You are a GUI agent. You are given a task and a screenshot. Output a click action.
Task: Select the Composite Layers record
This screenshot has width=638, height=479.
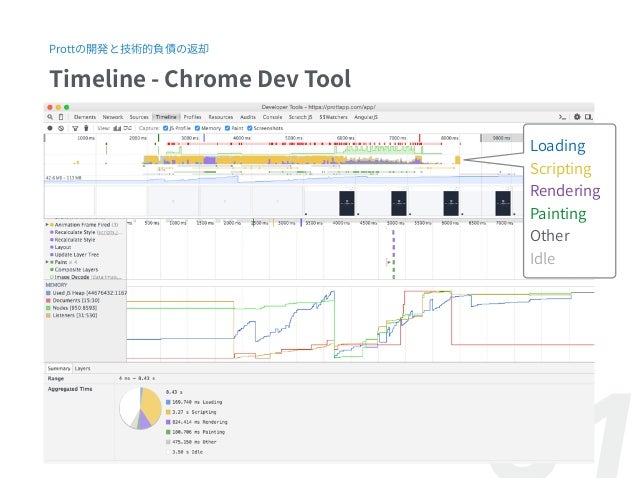click(x=76, y=270)
